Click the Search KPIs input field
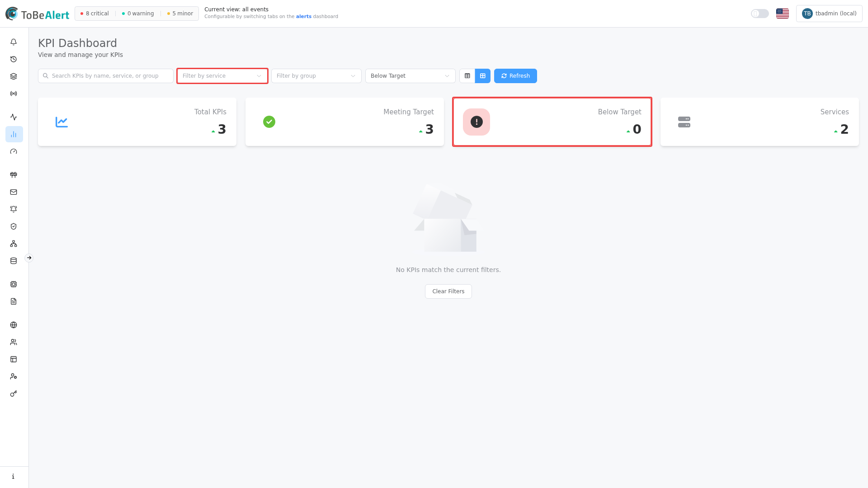 point(106,76)
